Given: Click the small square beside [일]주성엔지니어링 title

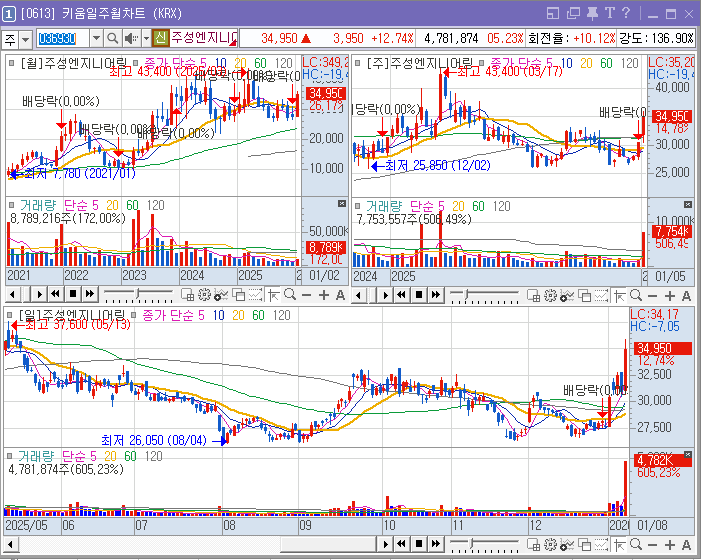Looking at the screenshot, I should click(x=10, y=315).
